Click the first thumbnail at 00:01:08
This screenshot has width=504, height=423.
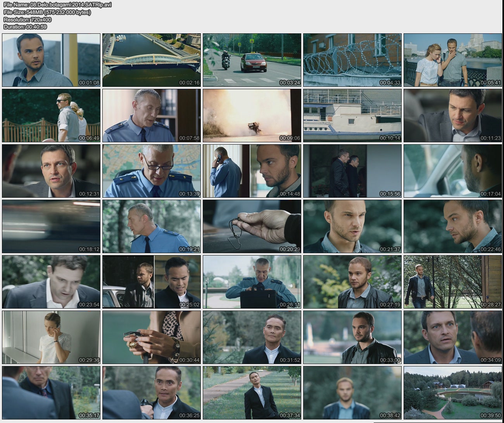pos(51,60)
